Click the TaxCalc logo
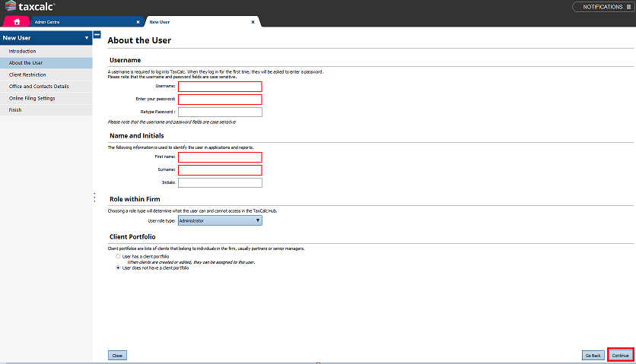Image resolution: width=636 pixels, height=364 pixels. pyautogui.click(x=30, y=7)
